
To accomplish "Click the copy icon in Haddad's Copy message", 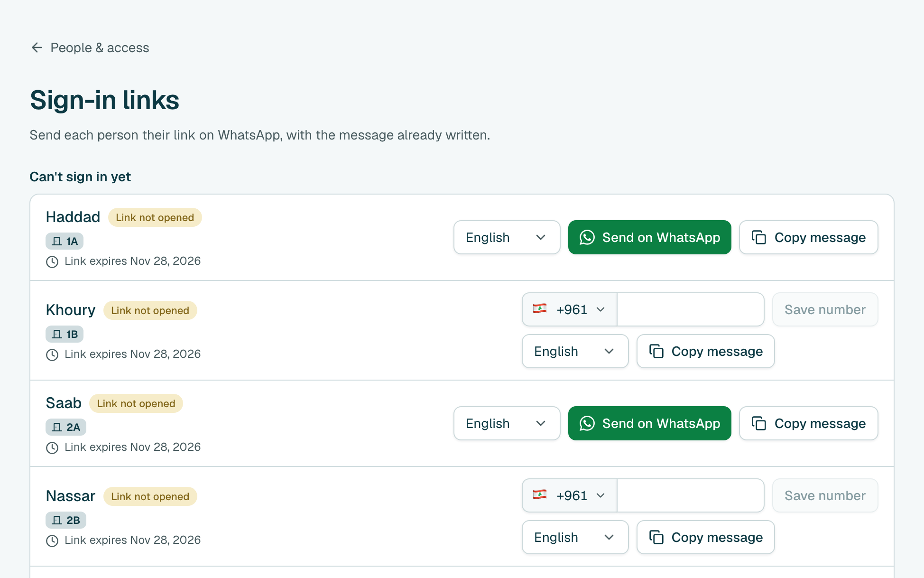I will pyautogui.click(x=759, y=237).
